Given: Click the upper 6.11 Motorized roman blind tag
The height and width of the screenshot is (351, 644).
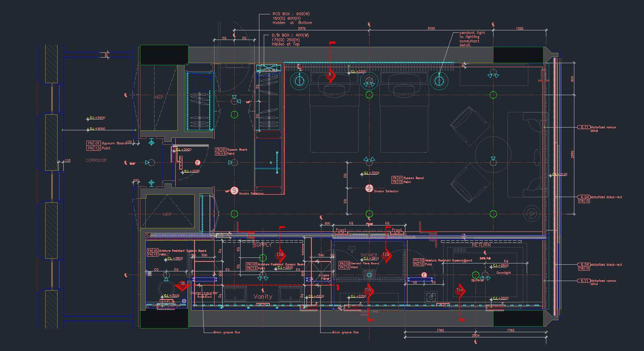Looking at the screenshot, I should click(x=584, y=128).
